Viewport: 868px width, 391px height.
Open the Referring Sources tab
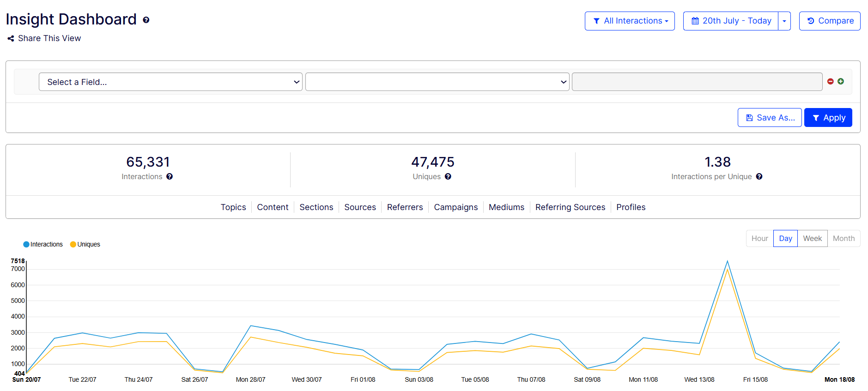pyautogui.click(x=570, y=207)
